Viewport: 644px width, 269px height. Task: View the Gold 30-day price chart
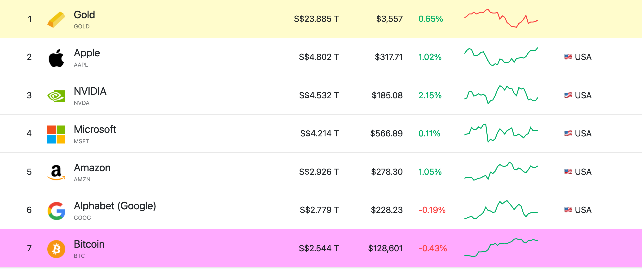[x=501, y=18]
